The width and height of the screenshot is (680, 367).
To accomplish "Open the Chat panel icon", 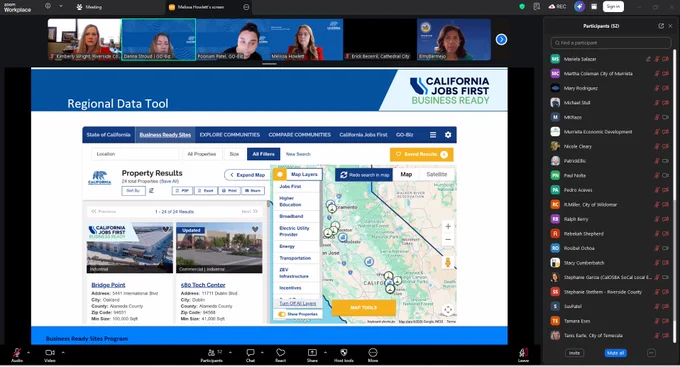I will [251, 353].
